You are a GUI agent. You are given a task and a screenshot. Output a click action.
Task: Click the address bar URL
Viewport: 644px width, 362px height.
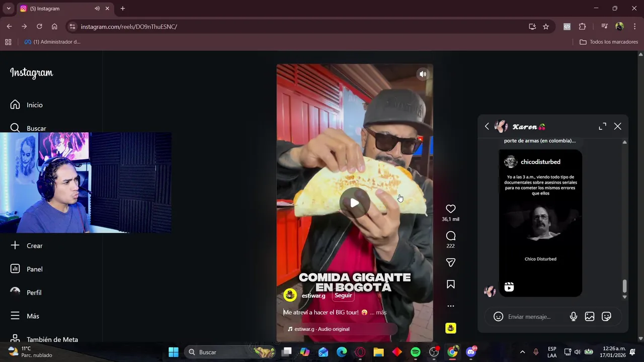[x=129, y=27]
